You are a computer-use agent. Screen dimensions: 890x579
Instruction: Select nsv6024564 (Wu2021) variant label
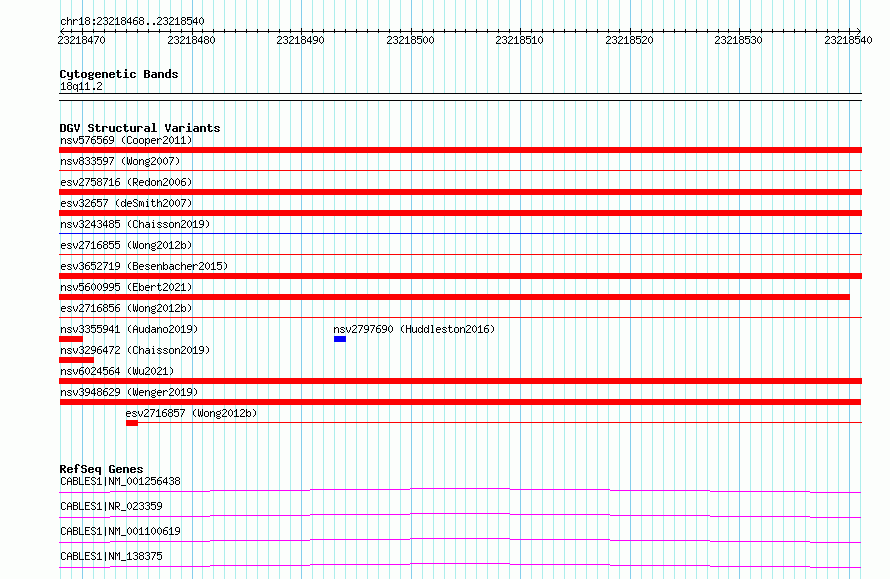click(117, 371)
